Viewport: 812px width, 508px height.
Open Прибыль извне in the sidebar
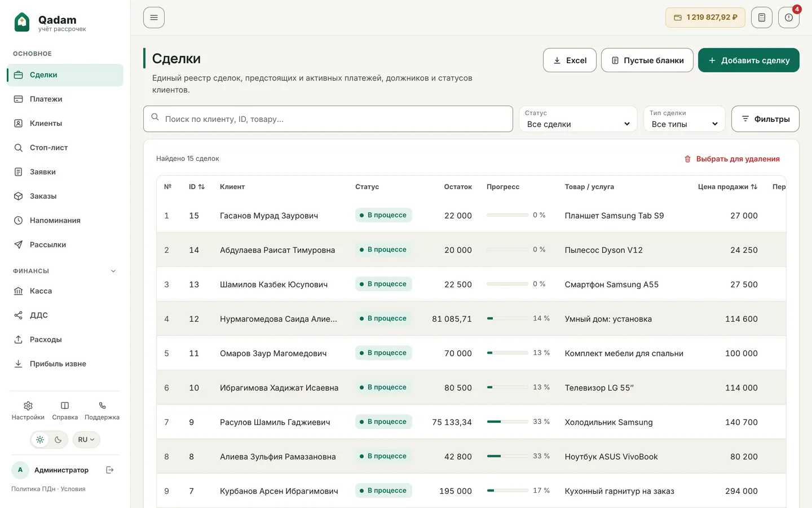pyautogui.click(x=65, y=364)
